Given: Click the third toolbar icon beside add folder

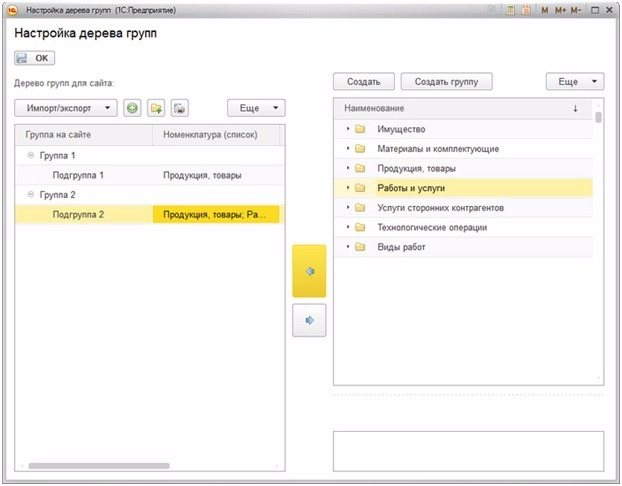Looking at the screenshot, I should click(179, 108).
